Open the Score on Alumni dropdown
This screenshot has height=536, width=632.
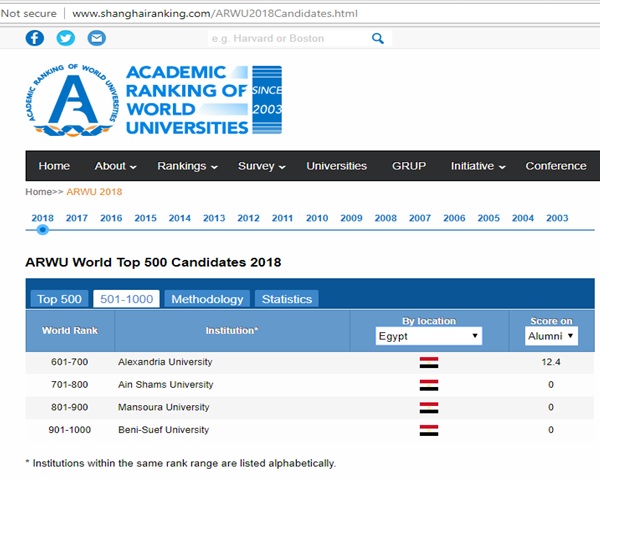pos(551,336)
